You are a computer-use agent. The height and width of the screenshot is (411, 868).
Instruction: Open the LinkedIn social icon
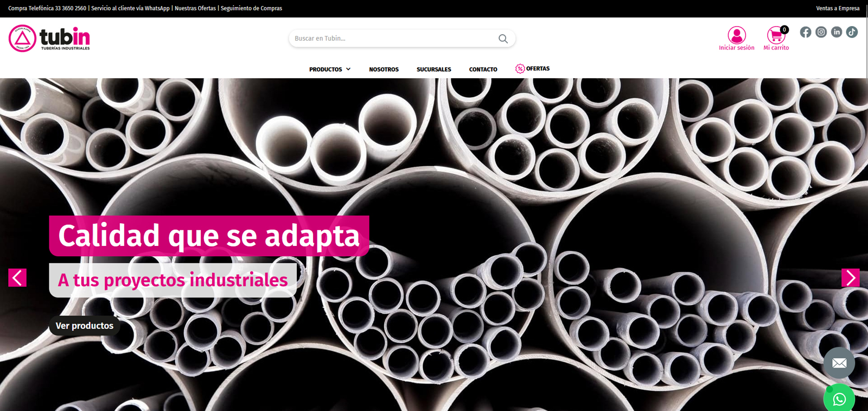click(x=837, y=32)
